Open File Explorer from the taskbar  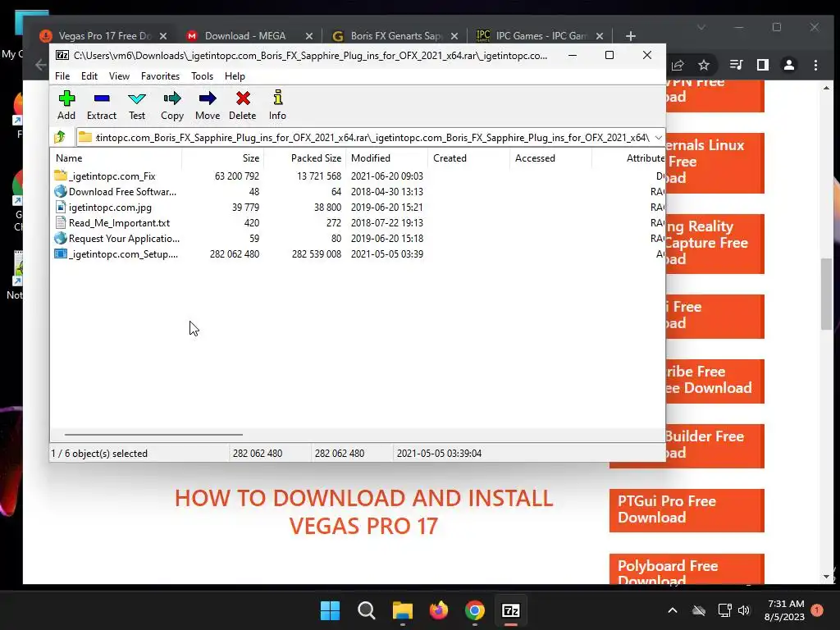(402, 610)
